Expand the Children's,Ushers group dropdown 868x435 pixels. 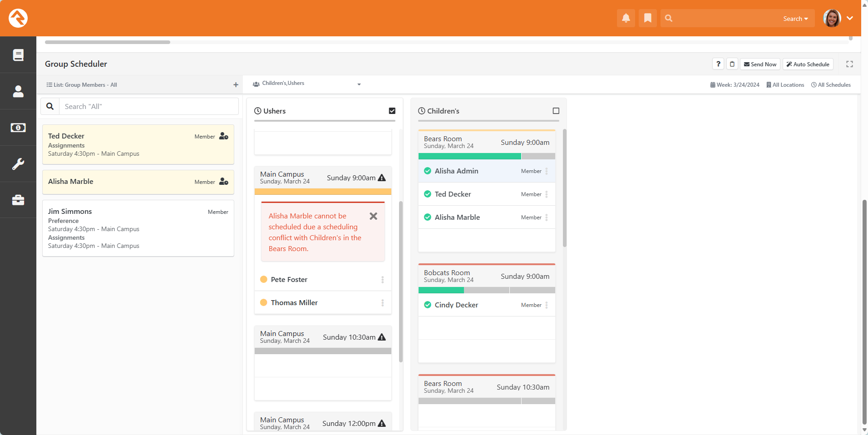click(x=359, y=84)
